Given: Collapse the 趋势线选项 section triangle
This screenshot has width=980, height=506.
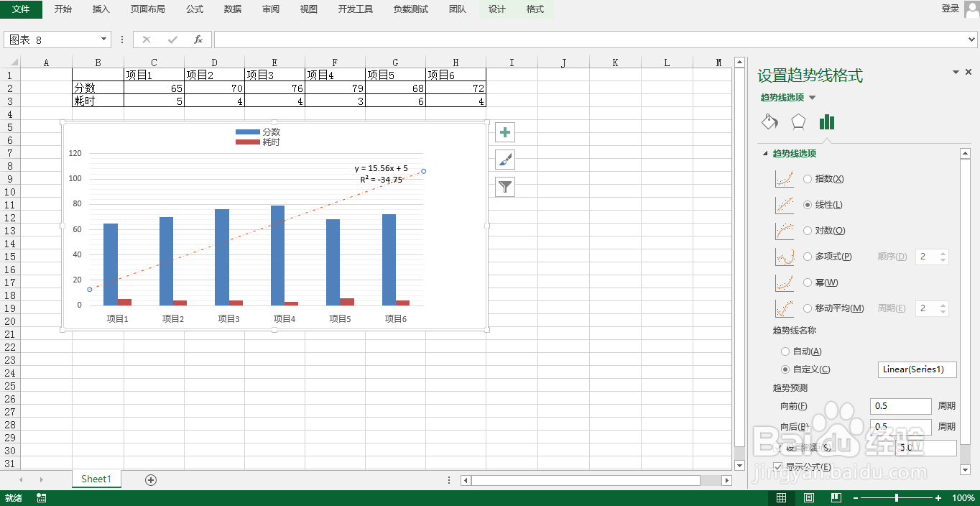Looking at the screenshot, I should pos(765,154).
